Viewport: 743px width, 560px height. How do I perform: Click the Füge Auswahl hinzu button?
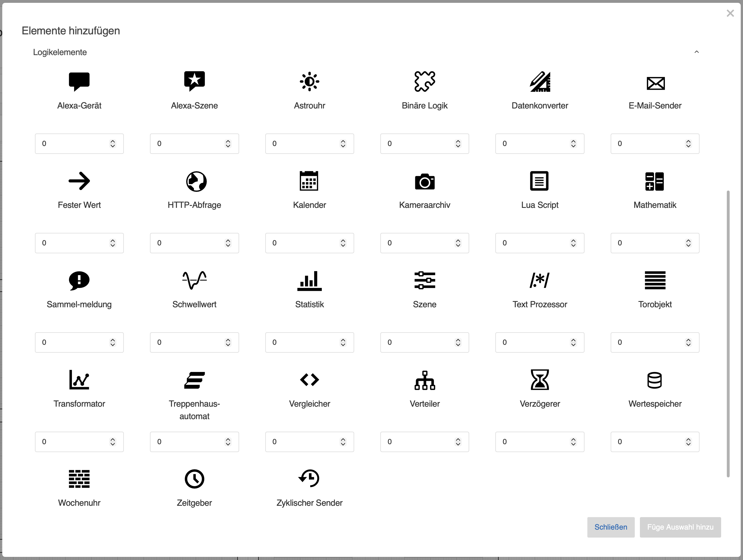(x=680, y=527)
